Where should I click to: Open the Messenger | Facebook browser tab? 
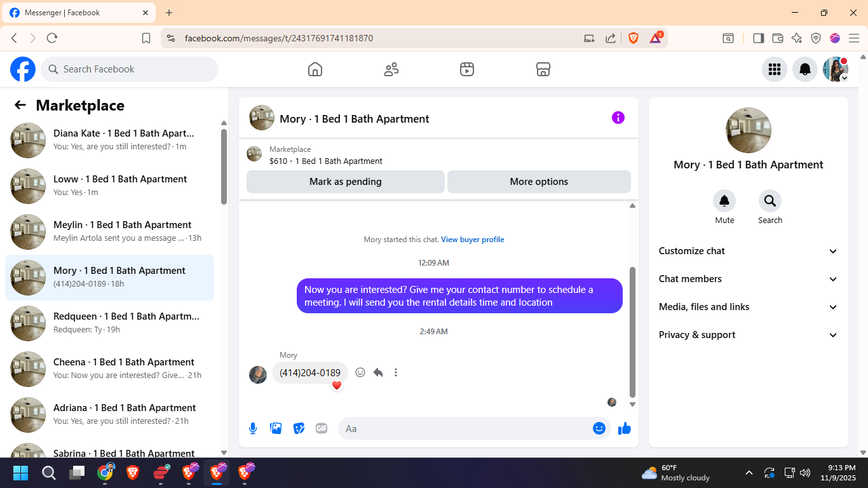click(x=79, y=13)
